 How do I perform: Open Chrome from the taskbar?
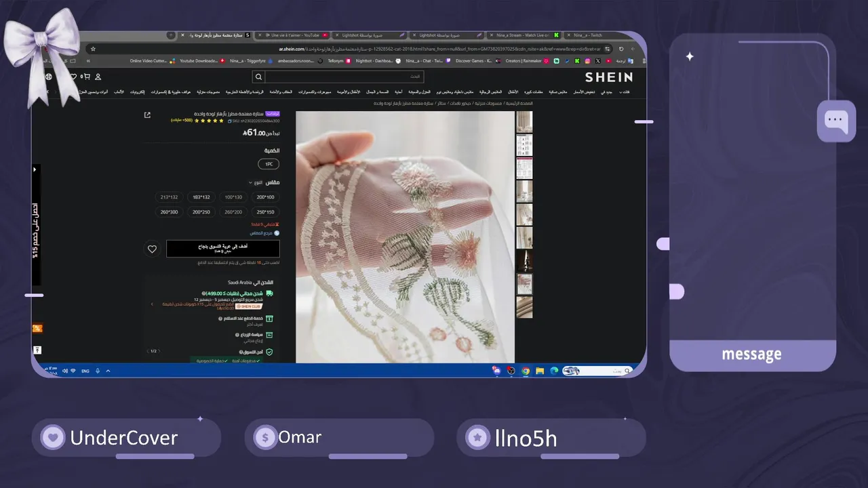(x=526, y=371)
